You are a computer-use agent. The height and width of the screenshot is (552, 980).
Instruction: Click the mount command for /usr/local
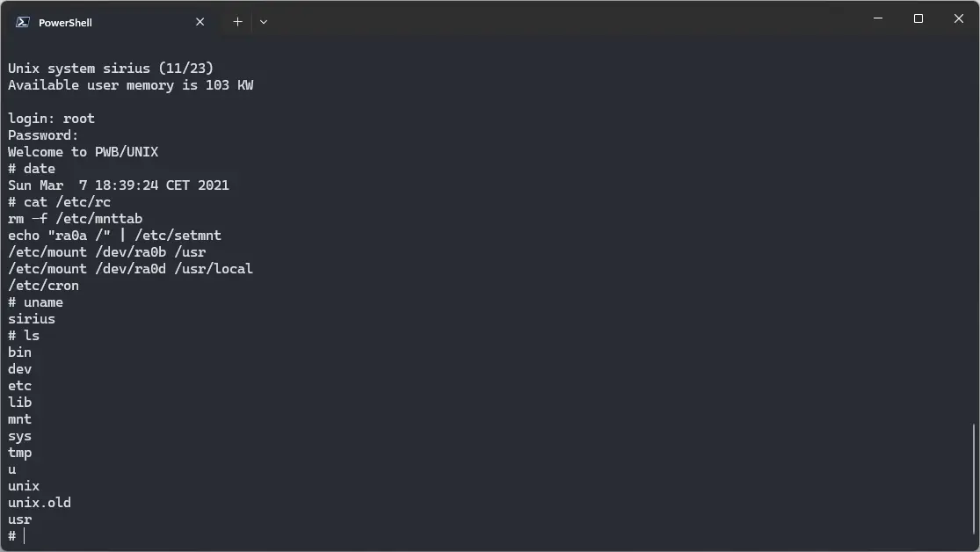(130, 268)
